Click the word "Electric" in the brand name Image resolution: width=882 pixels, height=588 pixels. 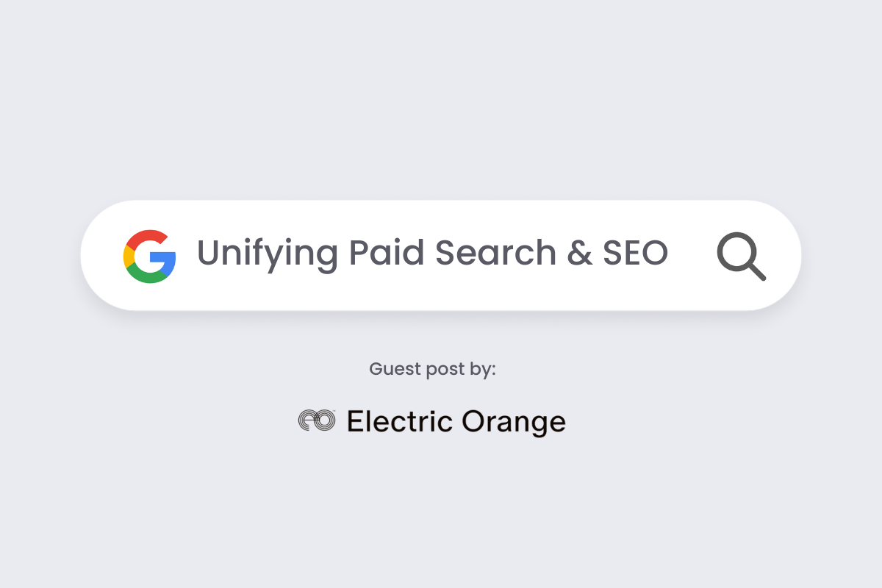tap(399, 421)
